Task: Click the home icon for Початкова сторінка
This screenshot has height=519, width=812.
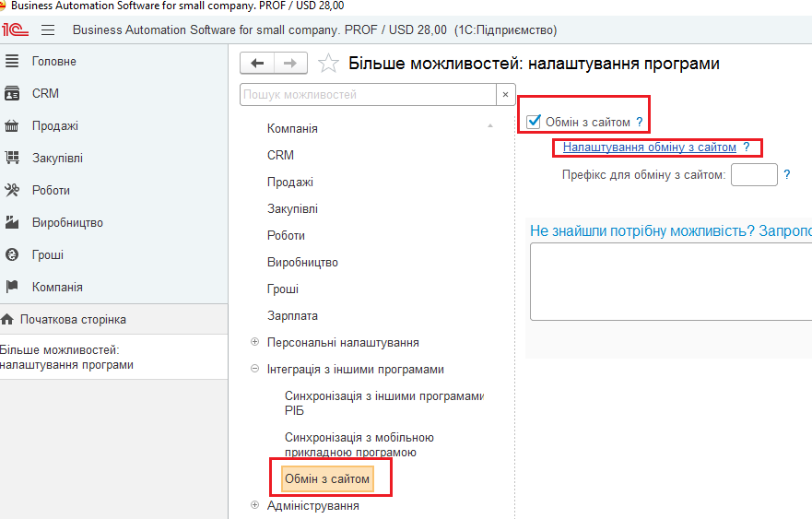Action: coord(7,319)
